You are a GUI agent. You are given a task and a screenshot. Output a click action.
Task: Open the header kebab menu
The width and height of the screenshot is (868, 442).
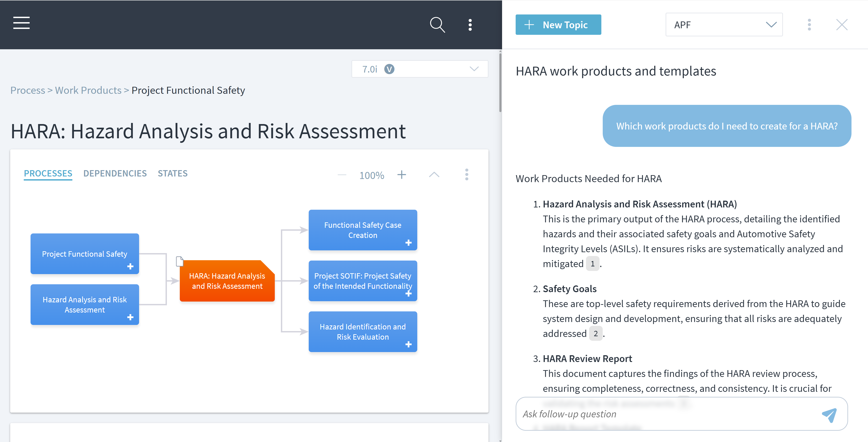(470, 25)
